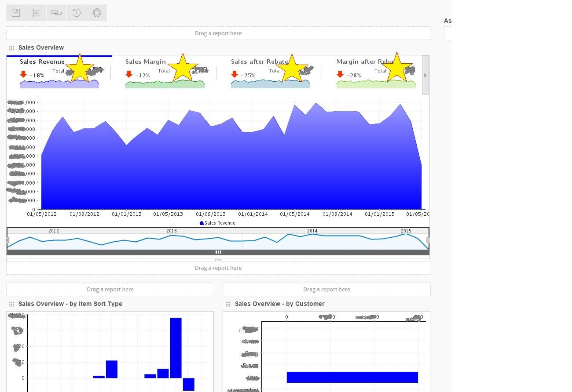Click the Sales Overview - by Customer title
The image size is (572, 392).
(x=280, y=304)
